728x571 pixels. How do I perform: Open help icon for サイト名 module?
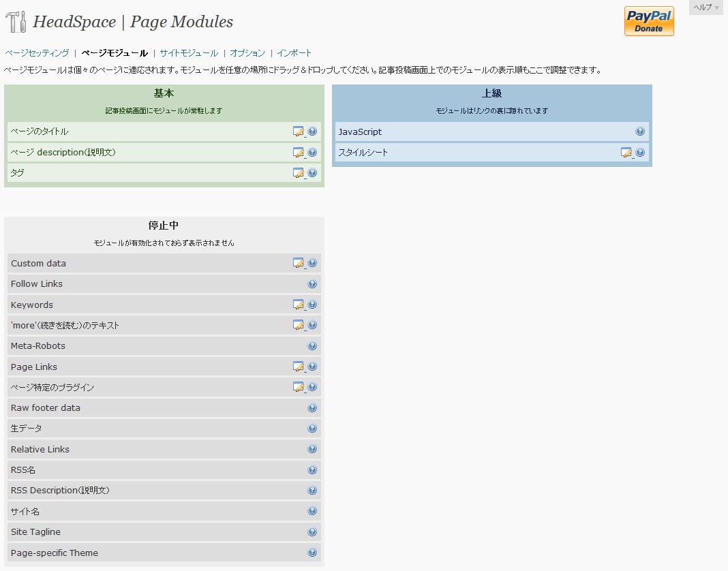(312, 510)
